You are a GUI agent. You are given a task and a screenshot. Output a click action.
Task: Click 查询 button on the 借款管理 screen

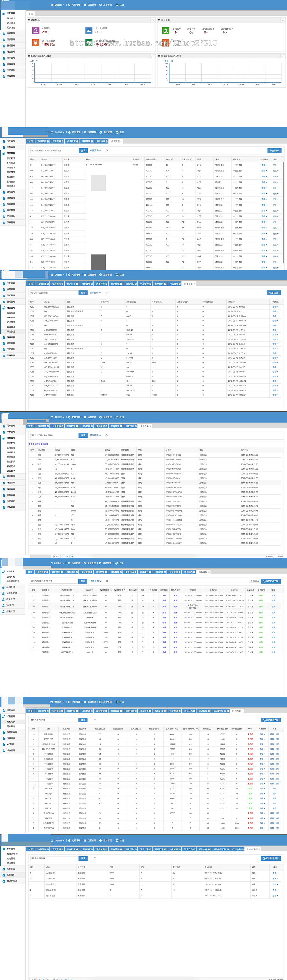(83, 151)
